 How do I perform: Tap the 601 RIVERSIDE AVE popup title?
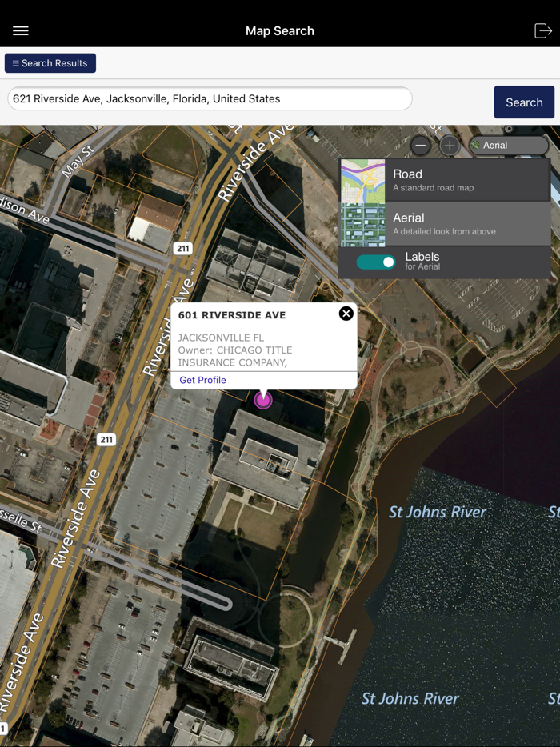[x=232, y=315]
